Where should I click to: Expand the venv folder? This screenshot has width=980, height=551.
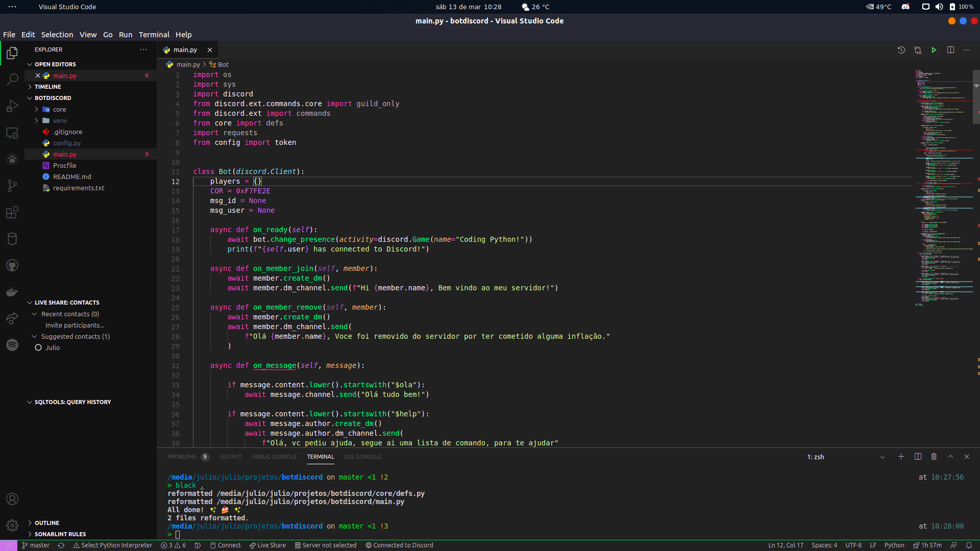pyautogui.click(x=91, y=120)
